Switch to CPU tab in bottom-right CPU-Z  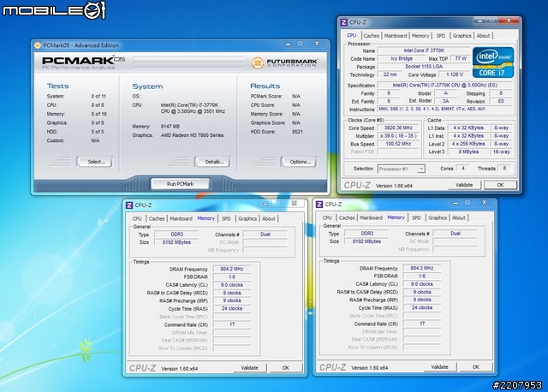pyautogui.click(x=327, y=217)
